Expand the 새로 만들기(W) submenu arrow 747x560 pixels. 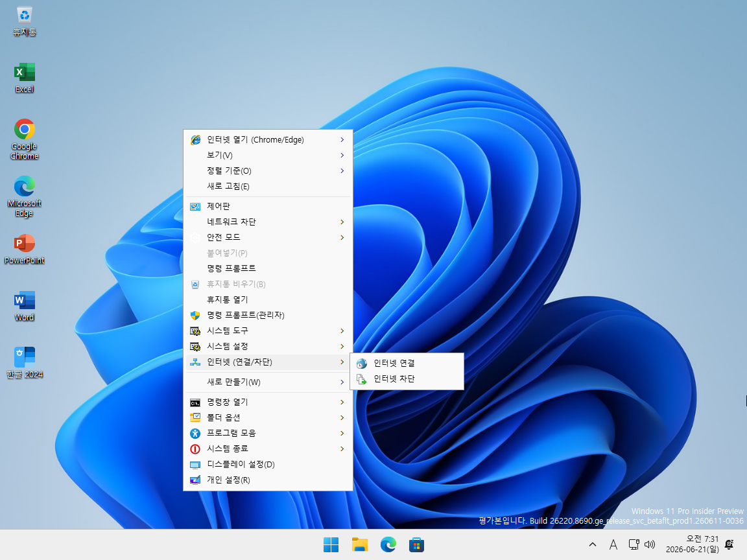point(342,382)
